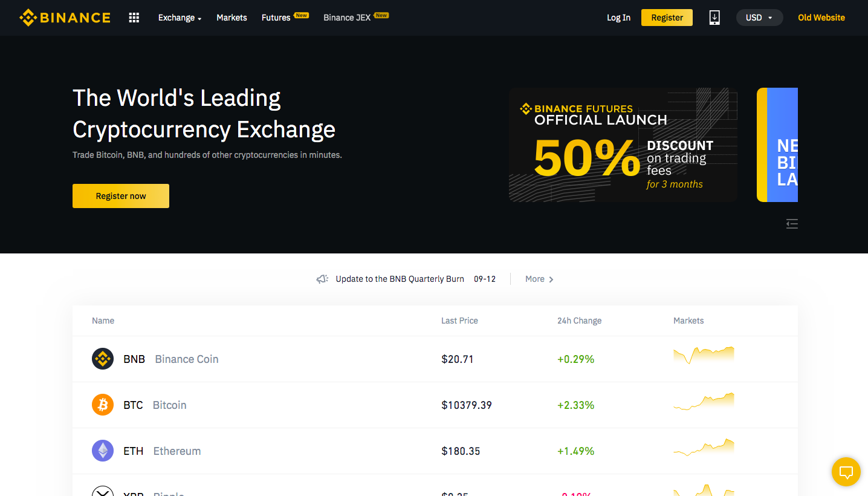The height and width of the screenshot is (496, 868).
Task: Click the announcement megaphone icon
Action: coord(322,279)
